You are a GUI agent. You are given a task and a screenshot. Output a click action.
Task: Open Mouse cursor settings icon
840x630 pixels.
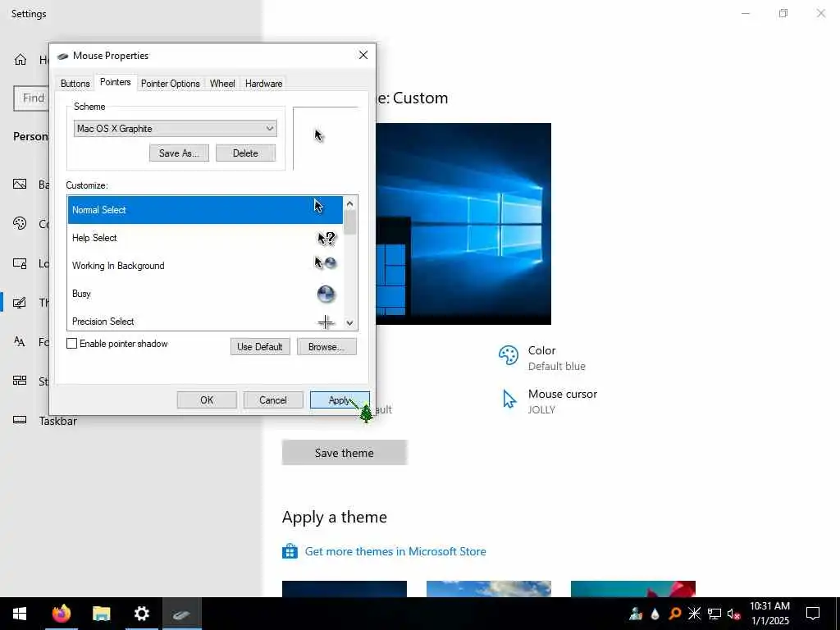(509, 399)
